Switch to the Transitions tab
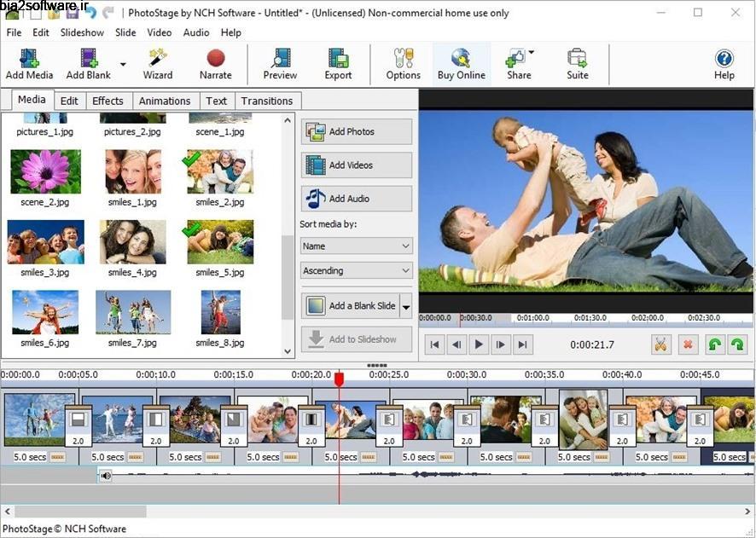The width and height of the screenshot is (756, 538). tap(267, 101)
